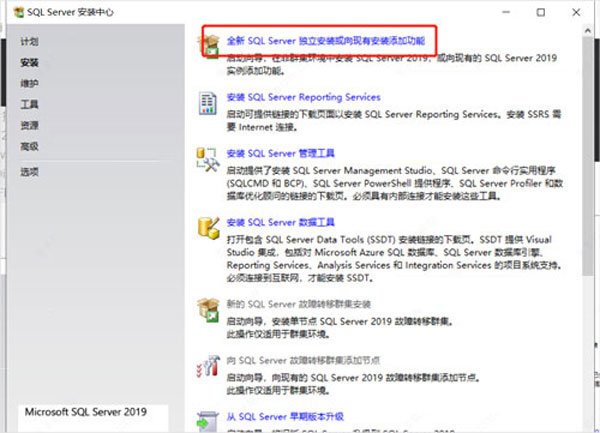Select 安装 in the left sidebar
Image resolution: width=600 pixels, height=433 pixels.
(29, 62)
